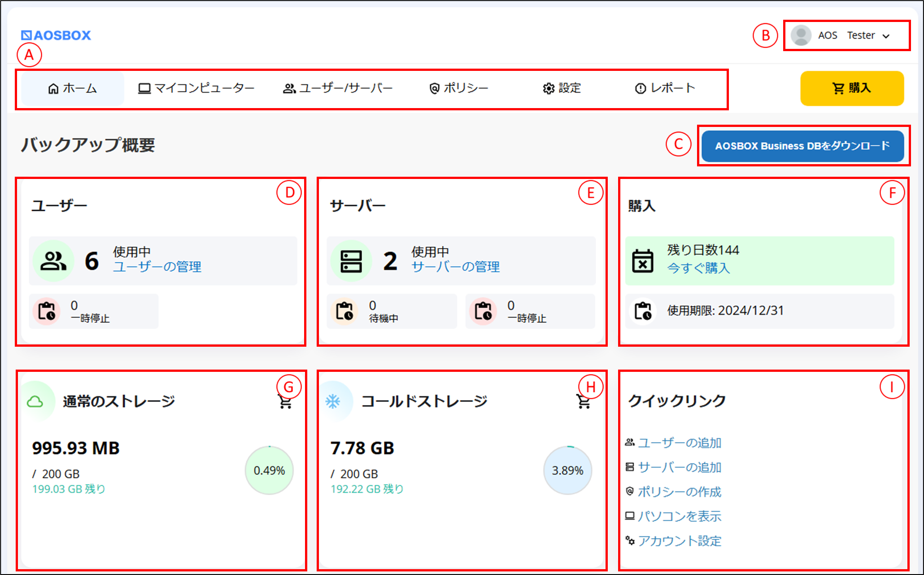Screen dimensions: 924x575
Task: Click 今すぐ購入 link
Action: [699, 268]
